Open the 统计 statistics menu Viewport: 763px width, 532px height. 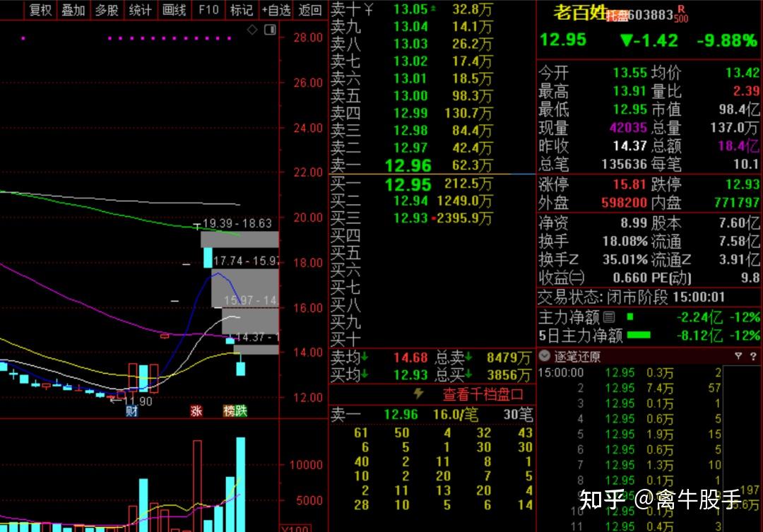[141, 10]
